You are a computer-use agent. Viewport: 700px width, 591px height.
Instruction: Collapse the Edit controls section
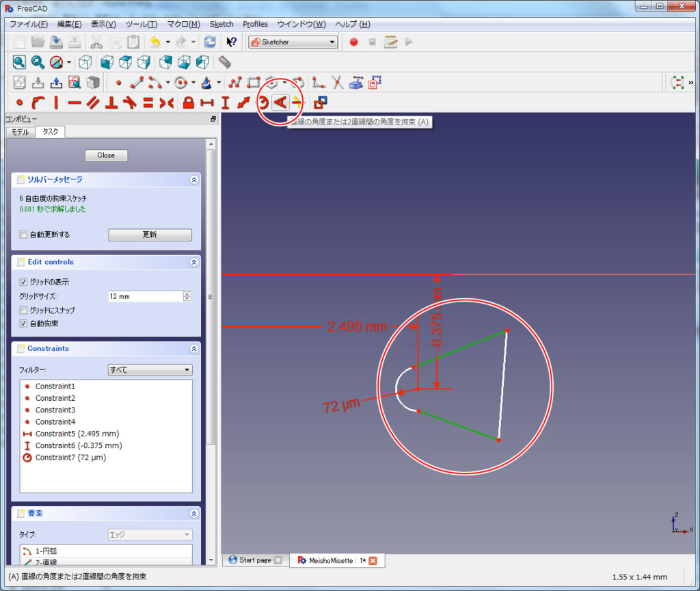193,262
